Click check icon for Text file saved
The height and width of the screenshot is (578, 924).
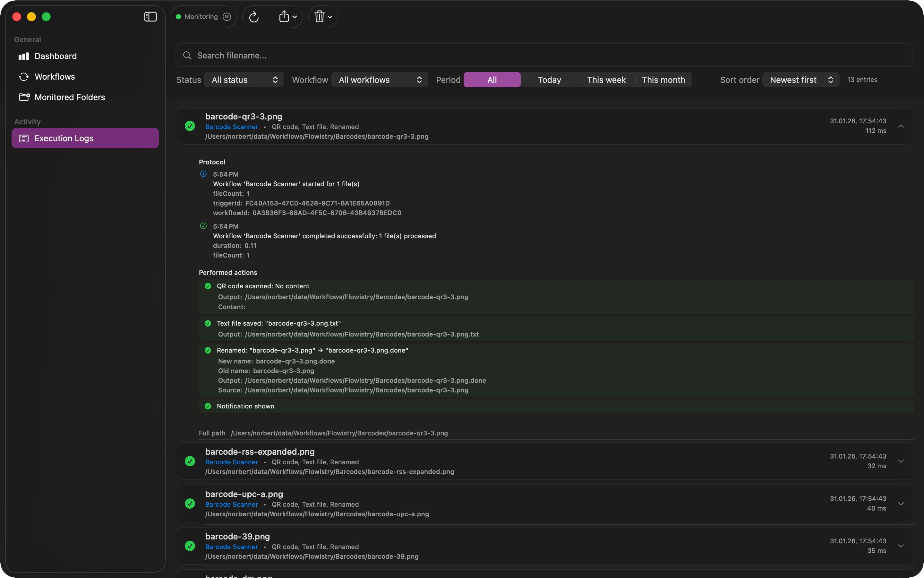coord(208,323)
